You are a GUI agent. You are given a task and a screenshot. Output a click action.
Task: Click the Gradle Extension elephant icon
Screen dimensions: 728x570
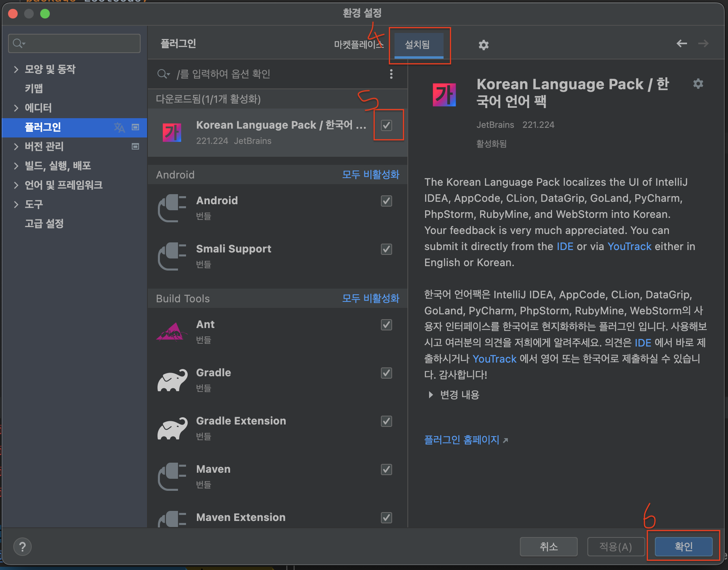point(172,428)
